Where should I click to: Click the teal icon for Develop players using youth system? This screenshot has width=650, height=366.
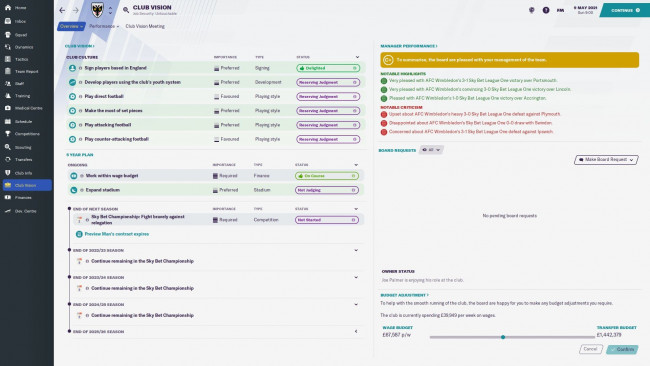click(72, 82)
